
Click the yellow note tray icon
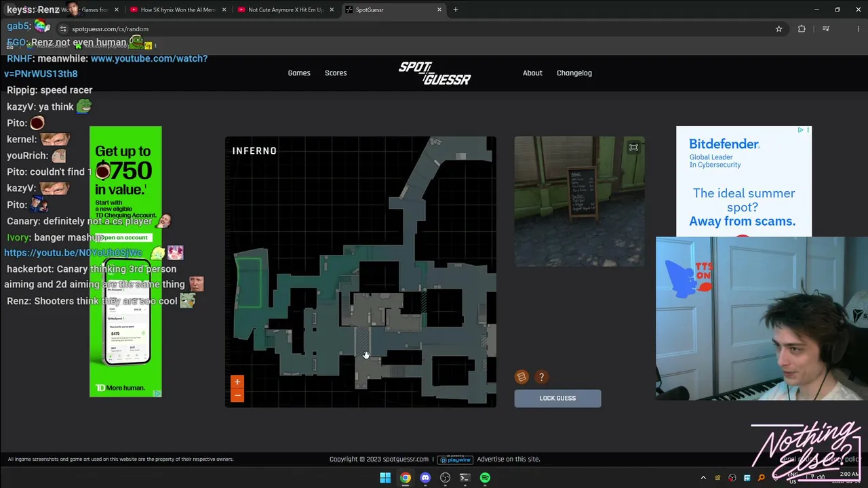click(717, 478)
